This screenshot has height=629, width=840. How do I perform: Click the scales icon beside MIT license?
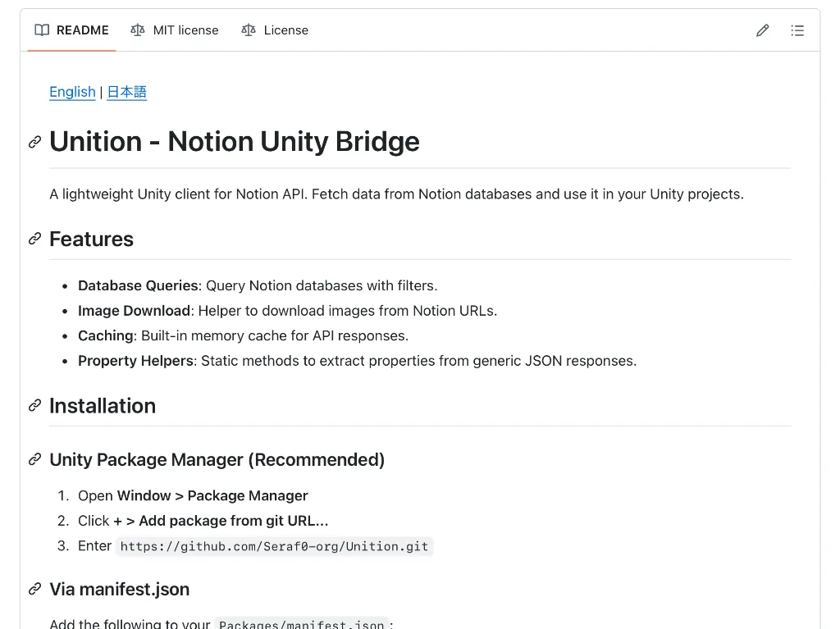click(138, 30)
